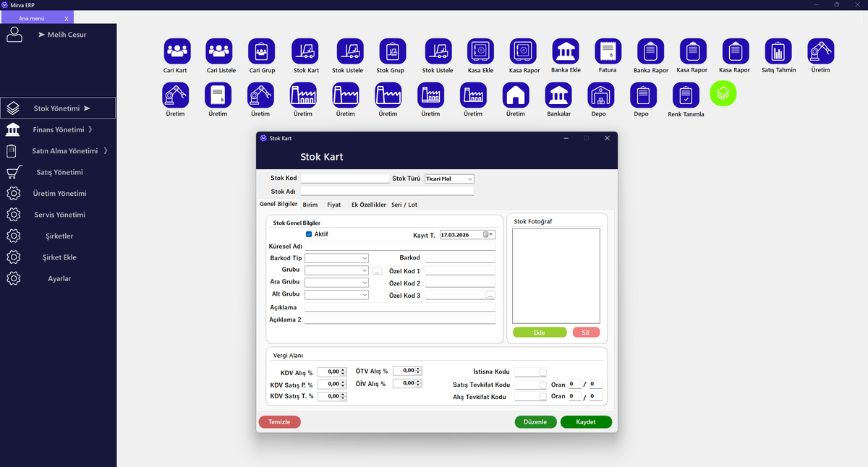Image resolution: width=868 pixels, height=467 pixels.
Task: Click the ellipsis button next to Grubu
Action: coord(377,271)
